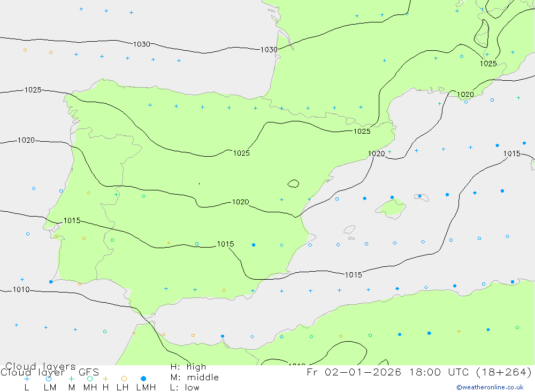Open the weatheronline.co.uk copyright link
The height and width of the screenshot is (392, 535).
pyautogui.click(x=490, y=387)
